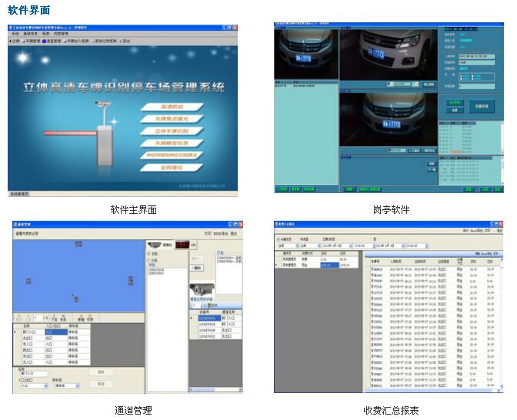Screen dimensions: 517x420
Task: Select the LED display icon tab
Action: click(184, 245)
